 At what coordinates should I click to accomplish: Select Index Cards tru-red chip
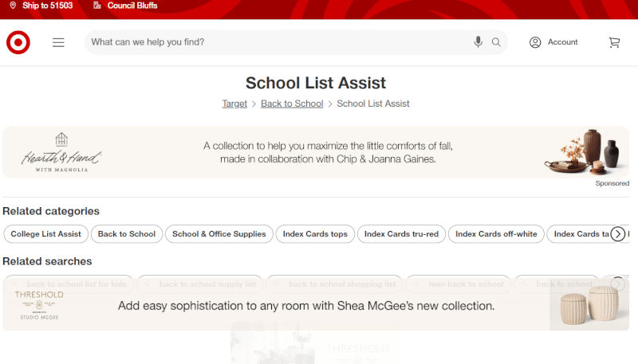pos(401,234)
